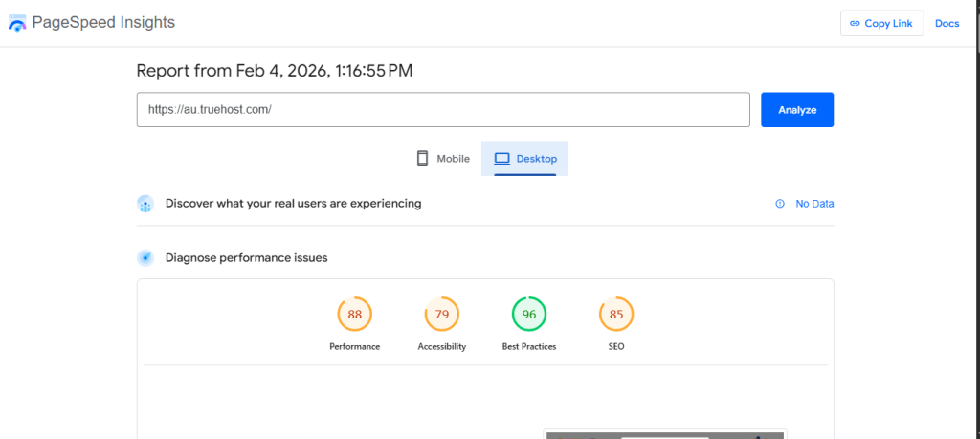Click the Best Practices label text
This screenshot has width=980, height=439.
click(x=529, y=346)
